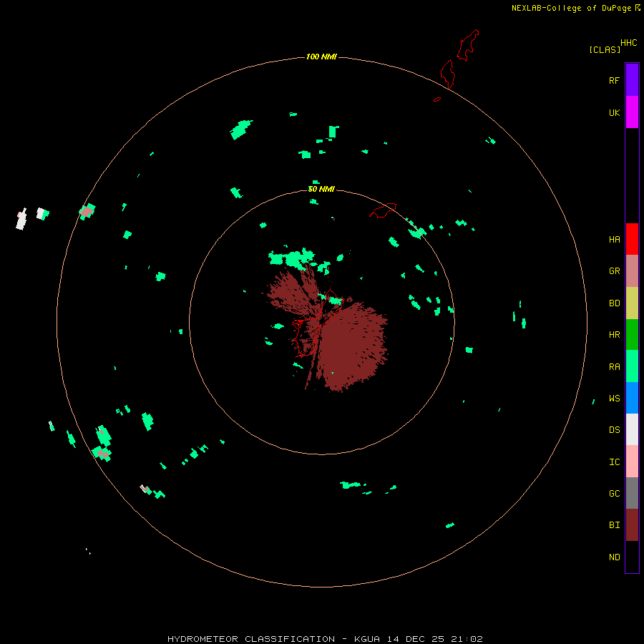Click the 'KGUA' radar site identifier

(x=367, y=639)
